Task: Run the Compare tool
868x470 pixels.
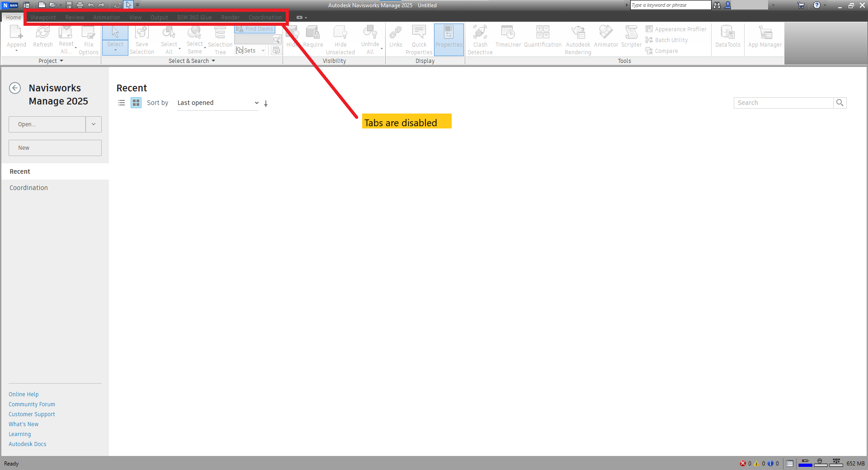Action: click(x=662, y=51)
